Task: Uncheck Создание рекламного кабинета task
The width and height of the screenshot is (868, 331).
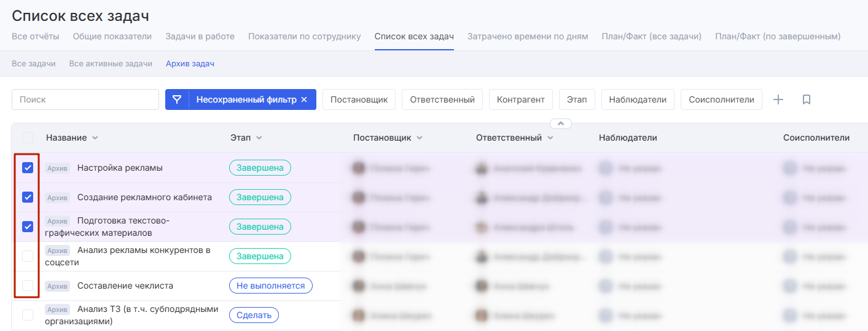Action: tap(28, 197)
